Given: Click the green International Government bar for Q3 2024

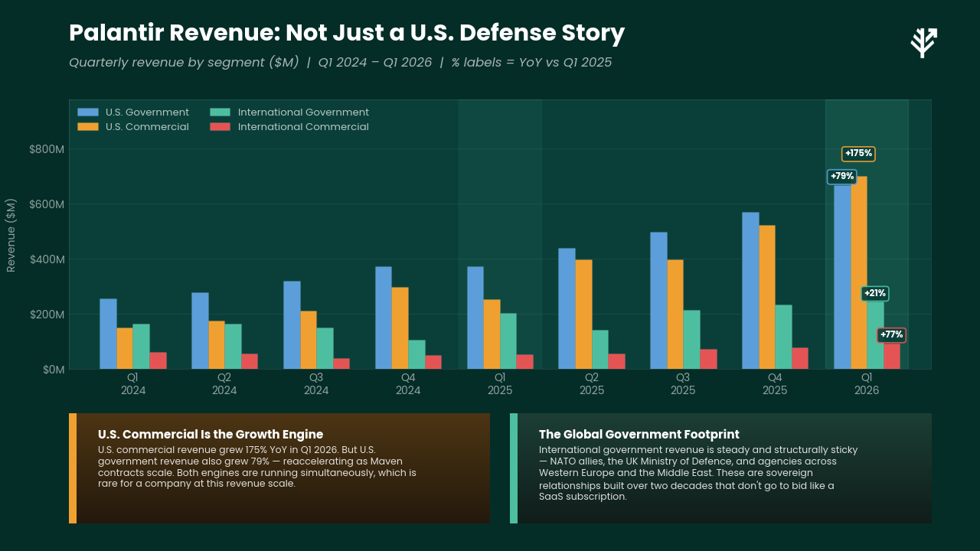Looking at the screenshot, I should point(325,348).
